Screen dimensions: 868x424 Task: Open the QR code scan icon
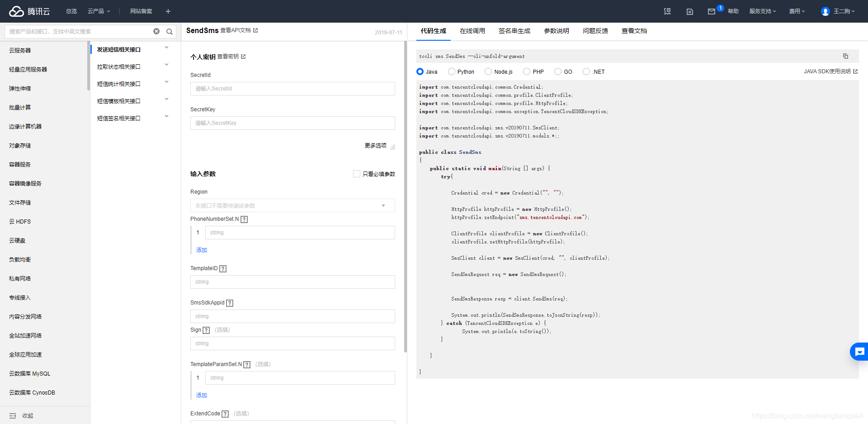[667, 11]
